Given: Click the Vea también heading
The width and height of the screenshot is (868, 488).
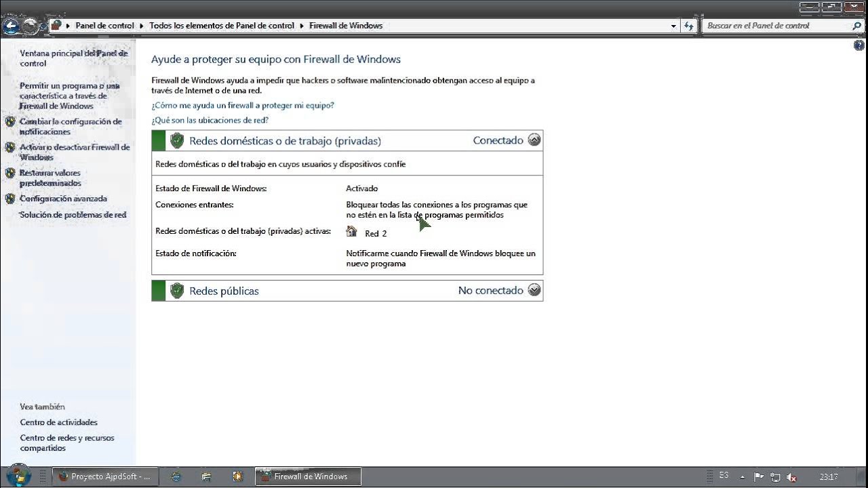Looking at the screenshot, I should tap(42, 407).
